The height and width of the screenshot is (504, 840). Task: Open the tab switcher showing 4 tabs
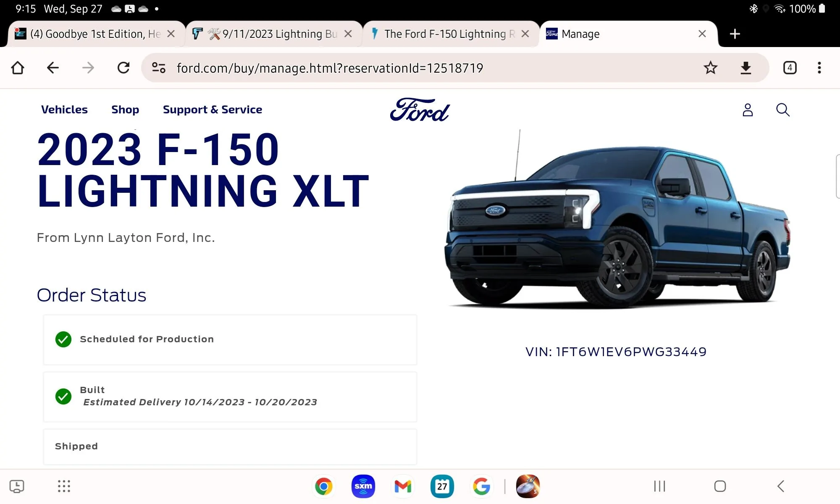(790, 68)
